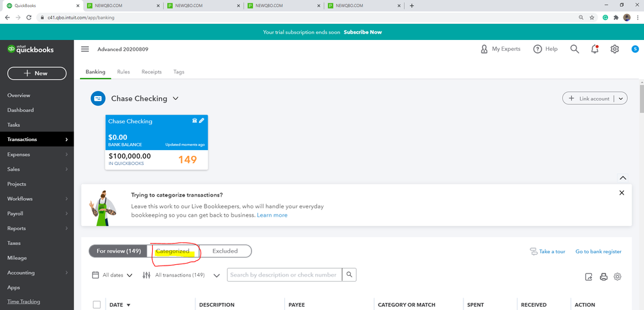Open Reports in sidebar
The image size is (644, 310).
coord(16,228)
